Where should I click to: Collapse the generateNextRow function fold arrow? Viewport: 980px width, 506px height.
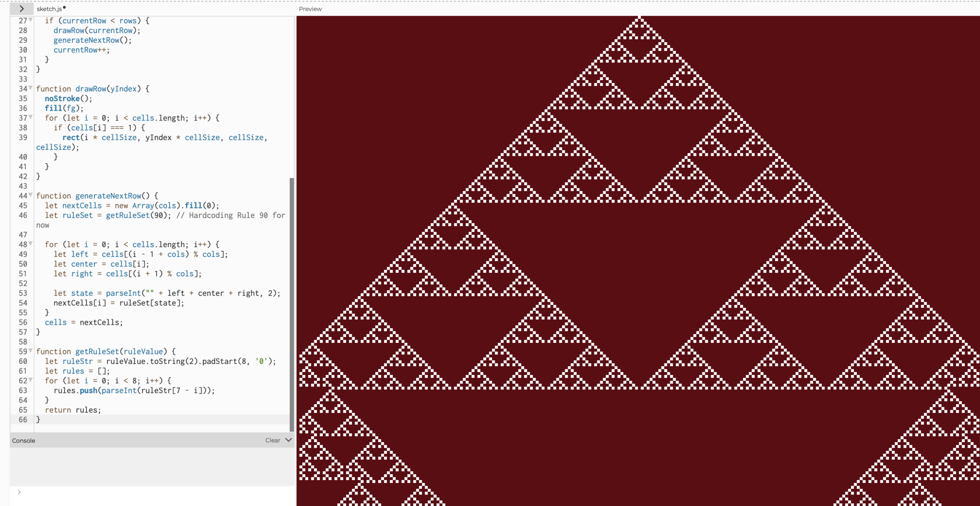[31, 195]
